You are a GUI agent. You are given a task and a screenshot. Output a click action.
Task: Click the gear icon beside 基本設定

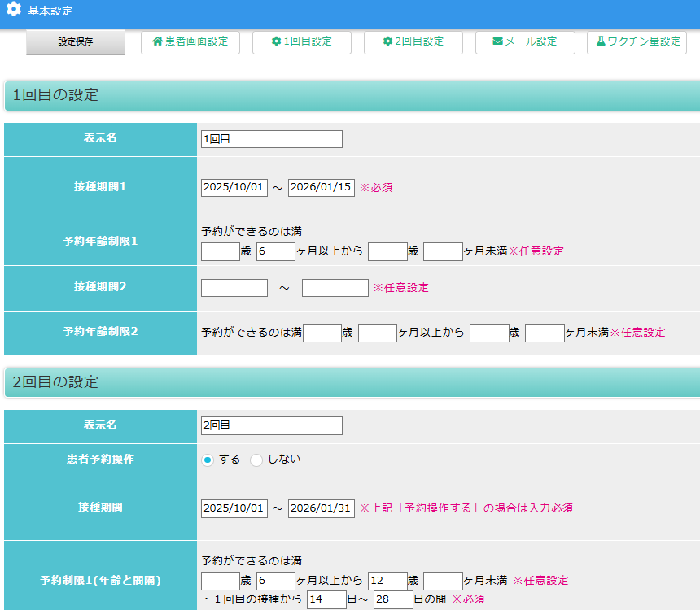click(14, 9)
